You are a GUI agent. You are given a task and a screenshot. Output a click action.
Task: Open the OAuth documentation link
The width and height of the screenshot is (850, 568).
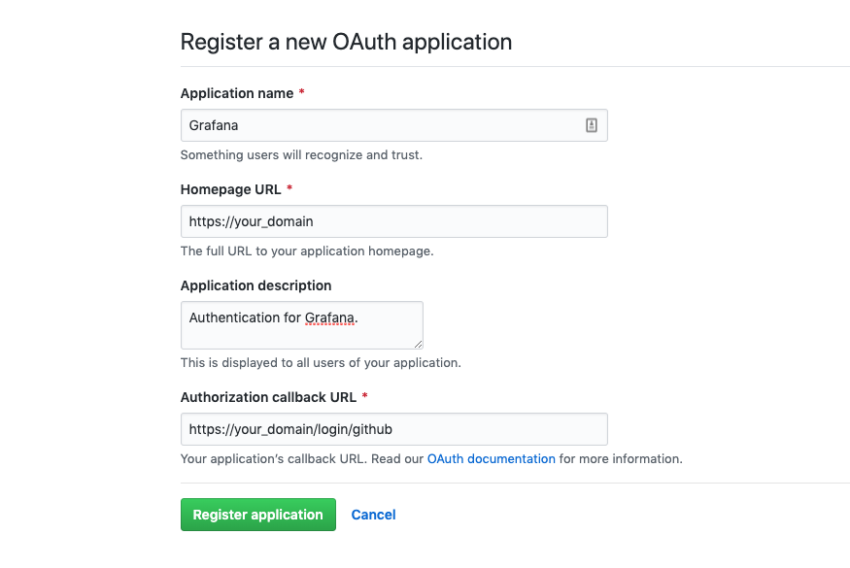(491, 459)
